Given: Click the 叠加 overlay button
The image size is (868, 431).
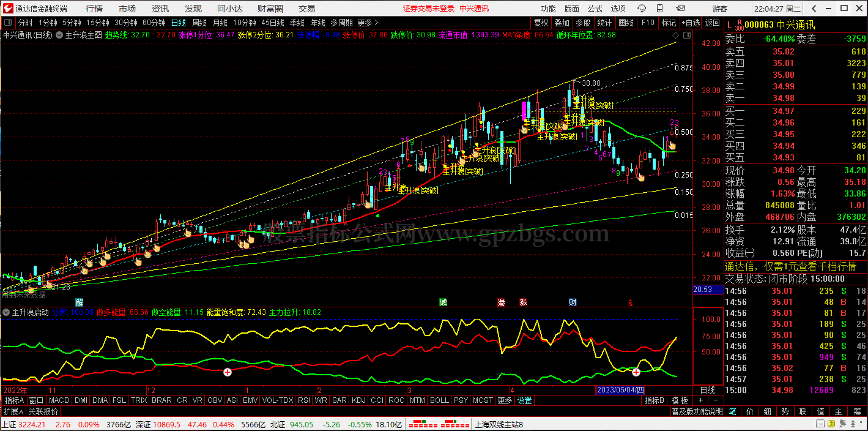Looking at the screenshot, I should point(562,23).
